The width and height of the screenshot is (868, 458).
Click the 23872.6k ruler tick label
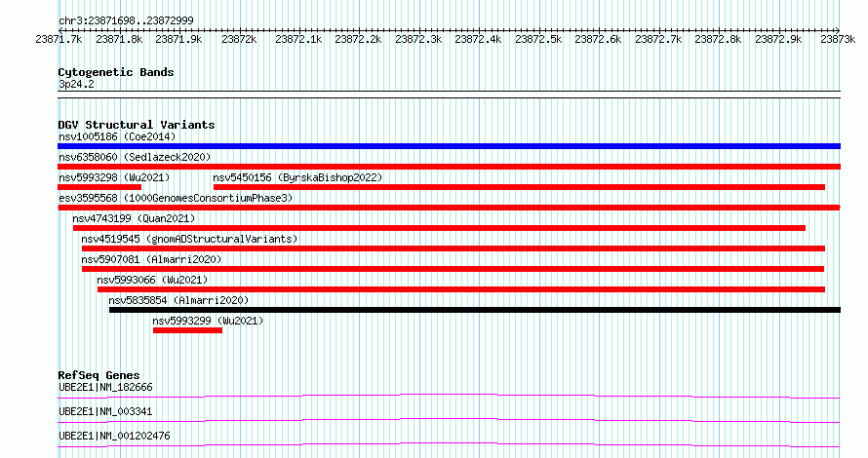[599, 39]
